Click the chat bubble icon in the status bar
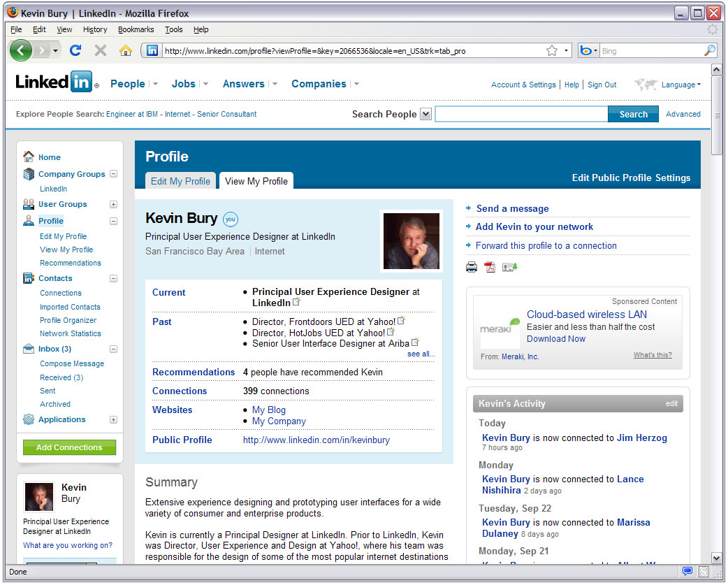 click(687, 571)
